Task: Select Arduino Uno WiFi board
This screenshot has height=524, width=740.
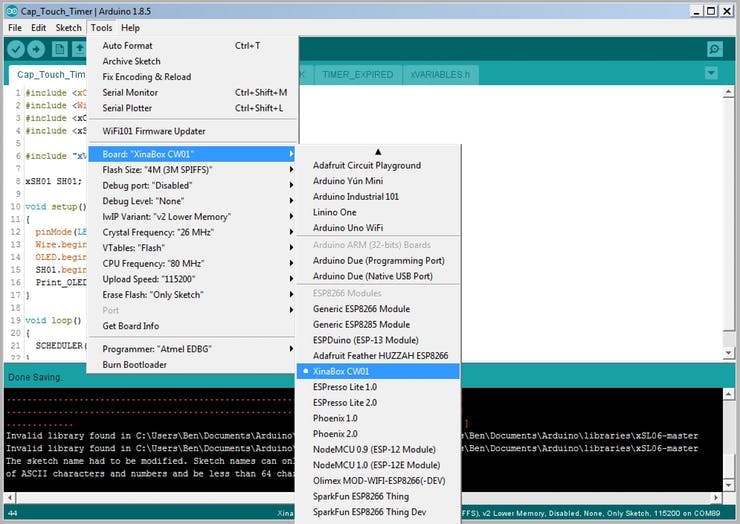Action: point(378,228)
